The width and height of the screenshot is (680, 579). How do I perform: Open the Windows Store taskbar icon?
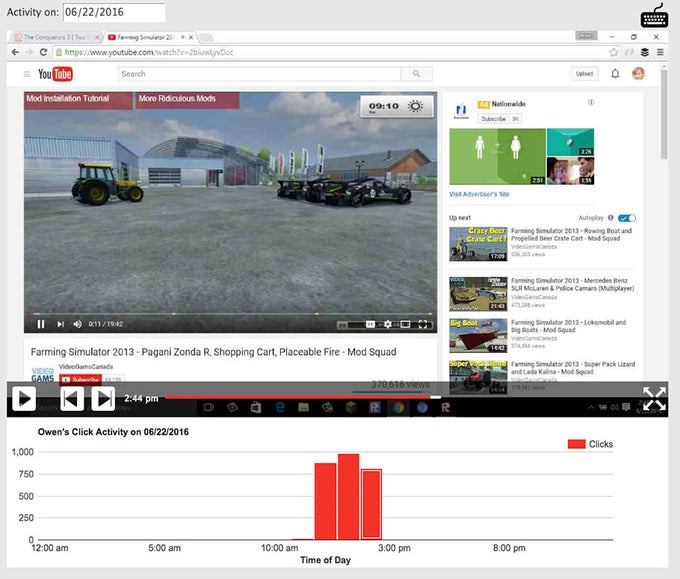coord(256,407)
